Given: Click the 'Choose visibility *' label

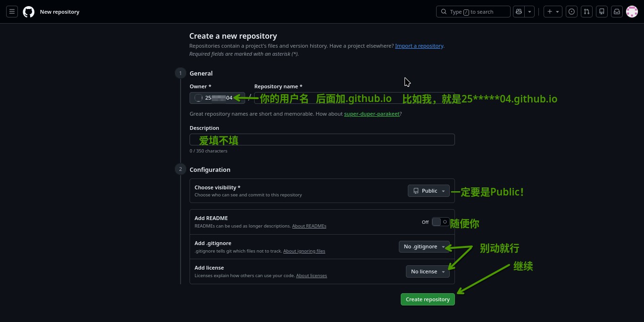Looking at the screenshot, I should click(x=217, y=187).
